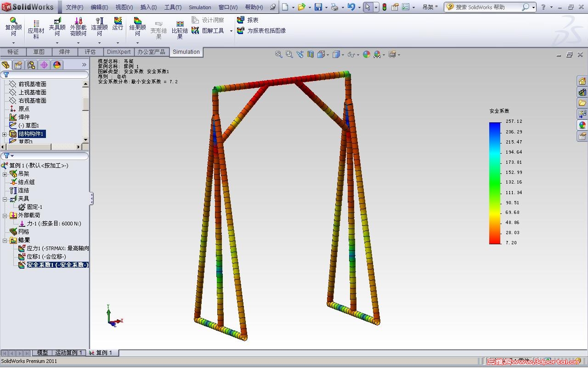Create a new document
Viewport: 588px width, 368px height.
285,7
